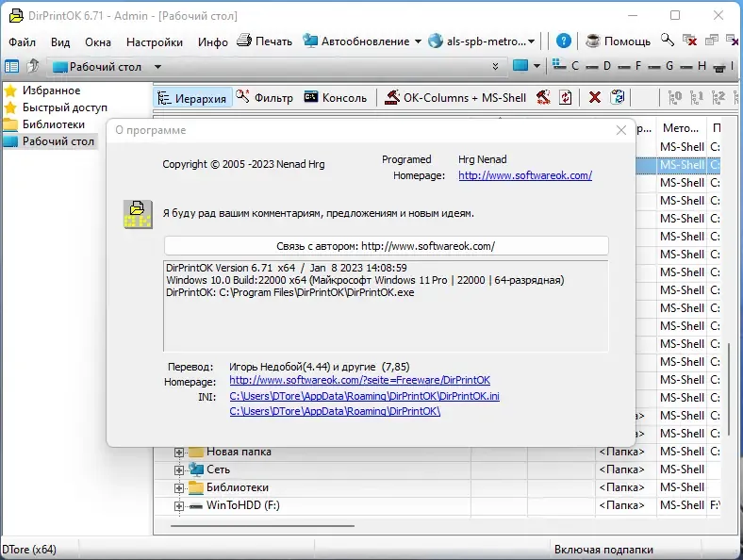The image size is (743, 560).
Task: Click the horizontal scrollbar in file list
Action: click(x=262, y=525)
